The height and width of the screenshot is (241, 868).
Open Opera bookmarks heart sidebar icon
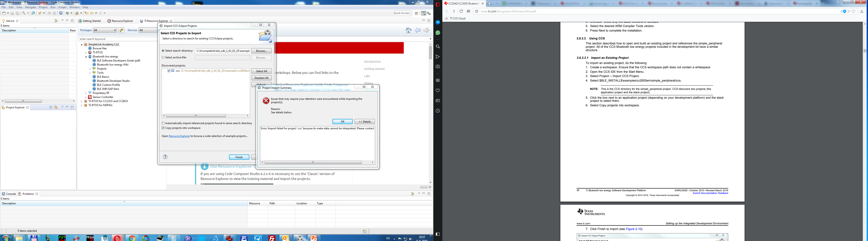pyautogui.click(x=438, y=90)
